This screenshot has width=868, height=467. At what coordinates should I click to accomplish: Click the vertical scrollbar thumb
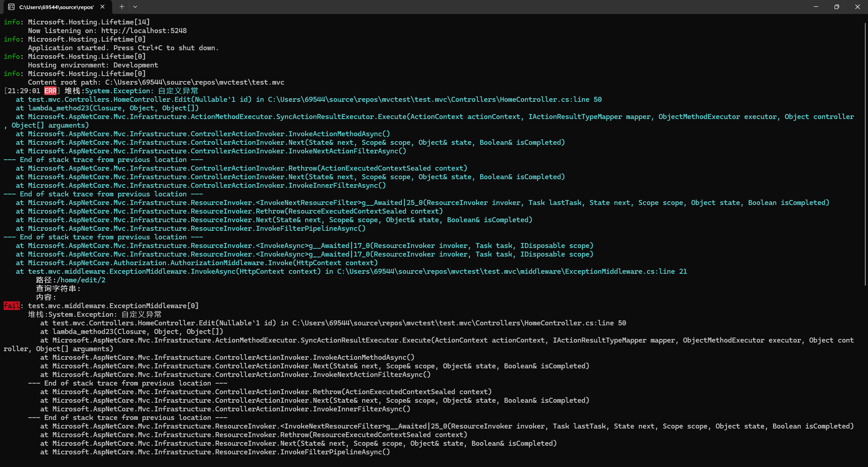[x=865, y=154]
